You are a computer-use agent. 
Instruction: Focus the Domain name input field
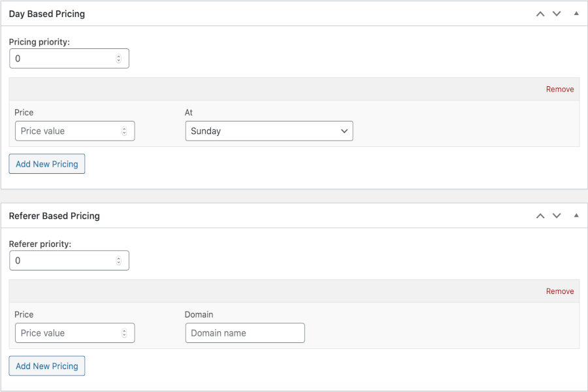(x=245, y=333)
